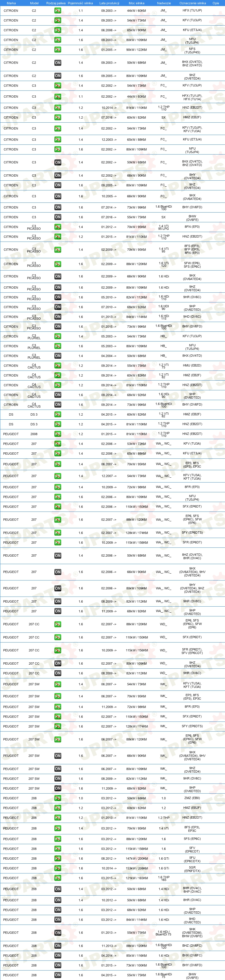Click the '5GR (EP6FDTX)' engine code cell
This screenshot has height=980, width=225.
tap(192, 869)
